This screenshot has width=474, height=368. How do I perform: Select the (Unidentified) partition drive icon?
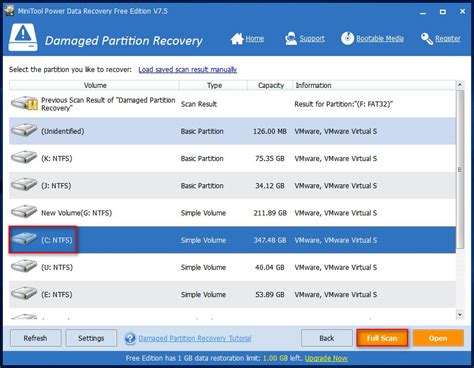[x=24, y=130]
